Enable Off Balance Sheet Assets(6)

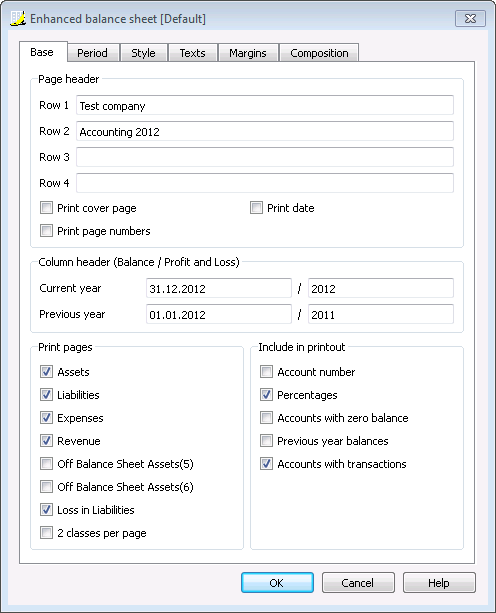46,487
